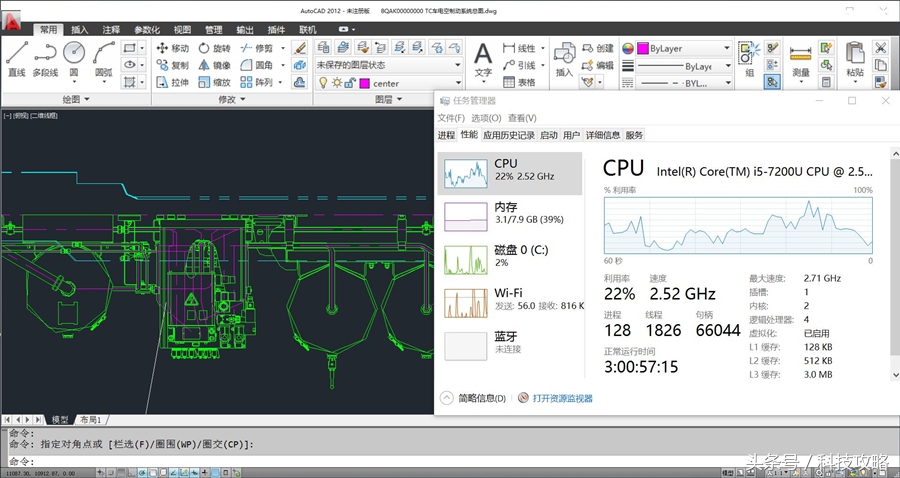Select the Memory (内存) performance graph item
900x478 pixels.
coord(511,212)
